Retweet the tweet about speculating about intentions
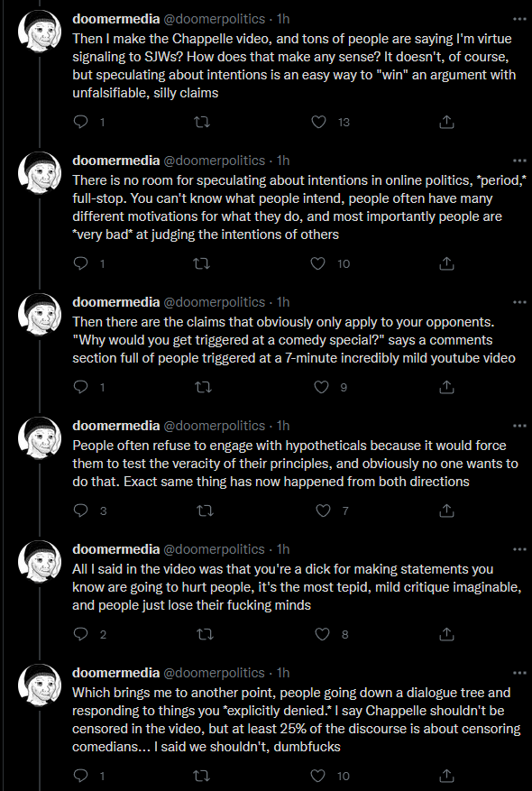This screenshot has height=791, width=532. click(x=202, y=264)
